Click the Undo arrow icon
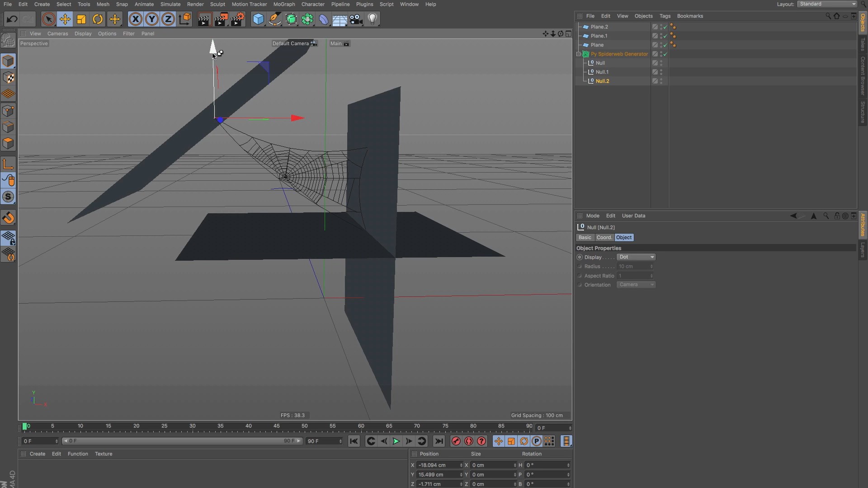The width and height of the screenshot is (868, 488). click(12, 19)
